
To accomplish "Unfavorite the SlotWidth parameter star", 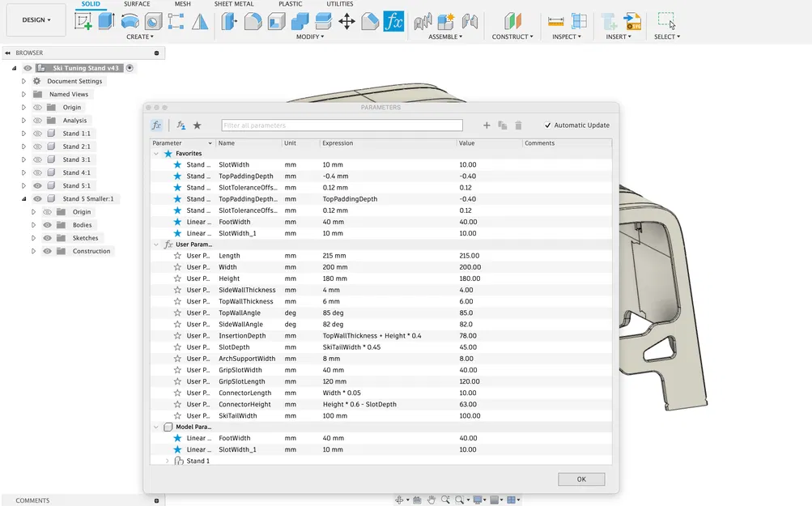I will [x=177, y=165].
